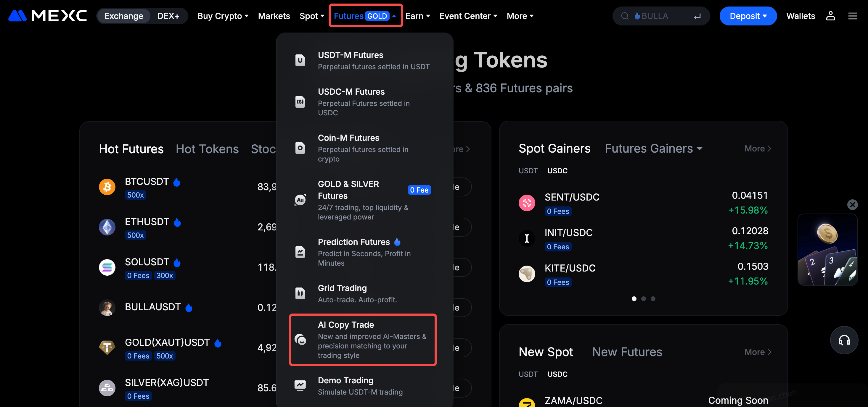Close the floating promo card
The height and width of the screenshot is (407, 868).
(x=852, y=204)
